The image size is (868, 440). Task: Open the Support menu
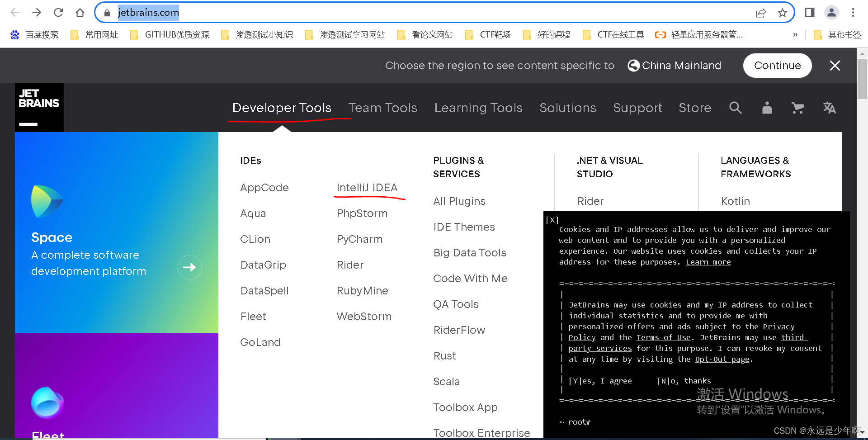coord(637,108)
